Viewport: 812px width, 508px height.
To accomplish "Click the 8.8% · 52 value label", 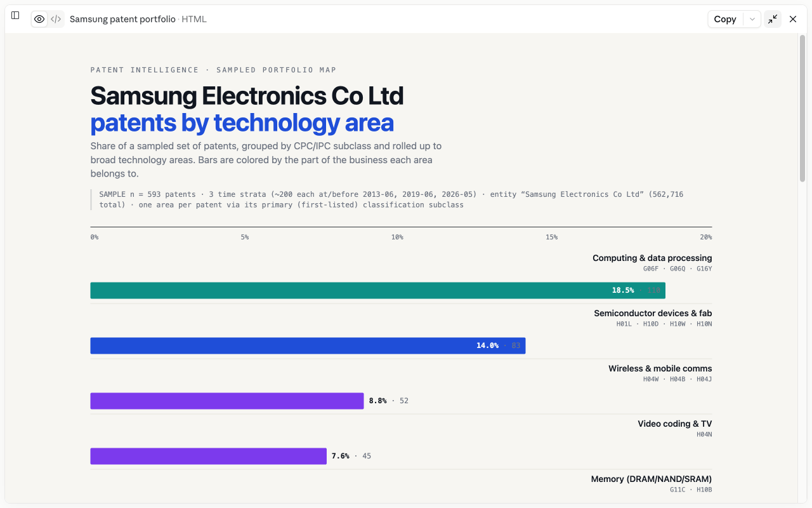I will click(x=389, y=401).
